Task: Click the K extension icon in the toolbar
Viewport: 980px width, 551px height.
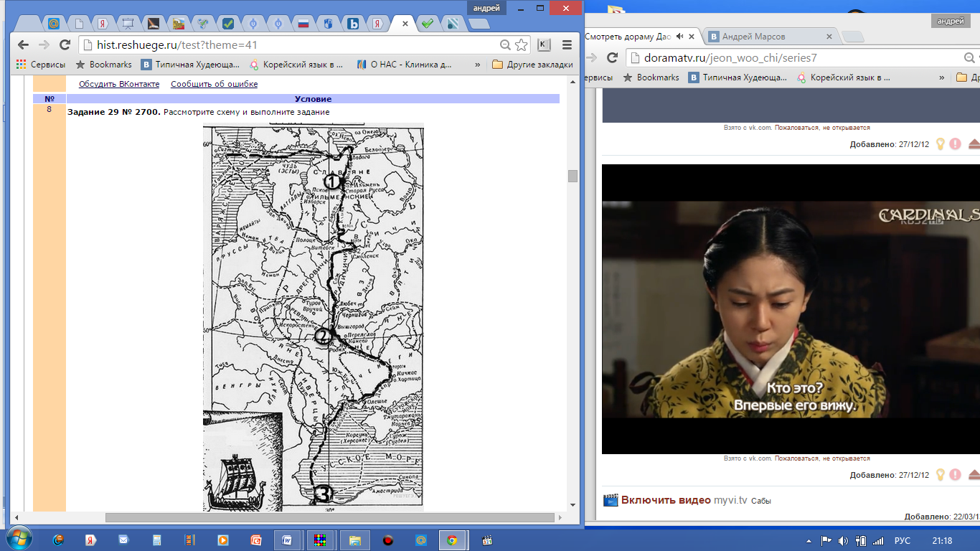Action: point(543,44)
